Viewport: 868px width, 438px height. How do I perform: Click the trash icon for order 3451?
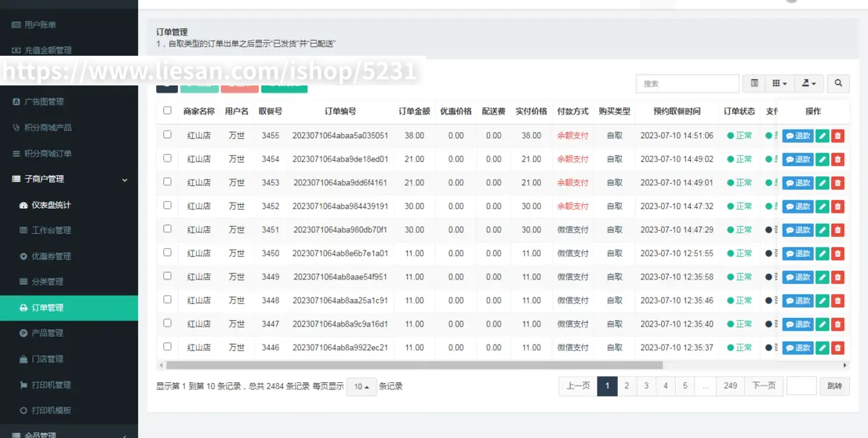(838, 229)
